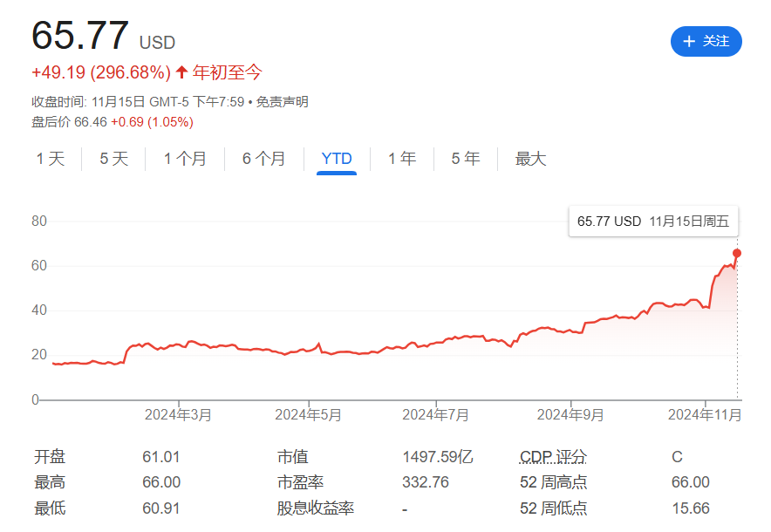Click the large 65.77 price heading
771x532 pixels.
point(80,37)
